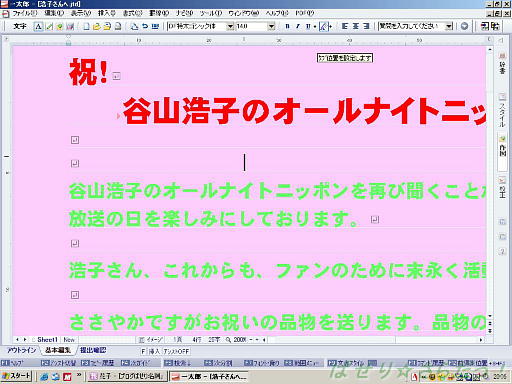The image size is (512, 384).
Task: Click the red M quick launch icon
Action: click(67, 377)
